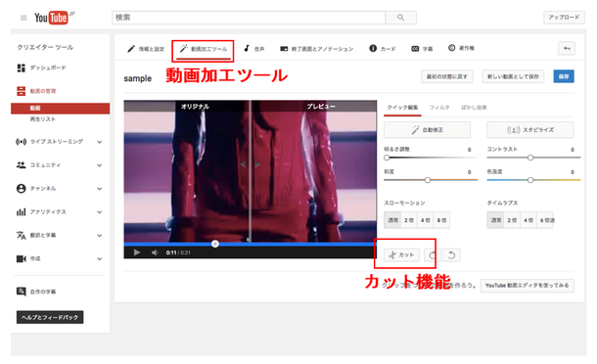Select timelapse 通常 normal speed
This screenshot has width=597, height=364.
[496, 220]
